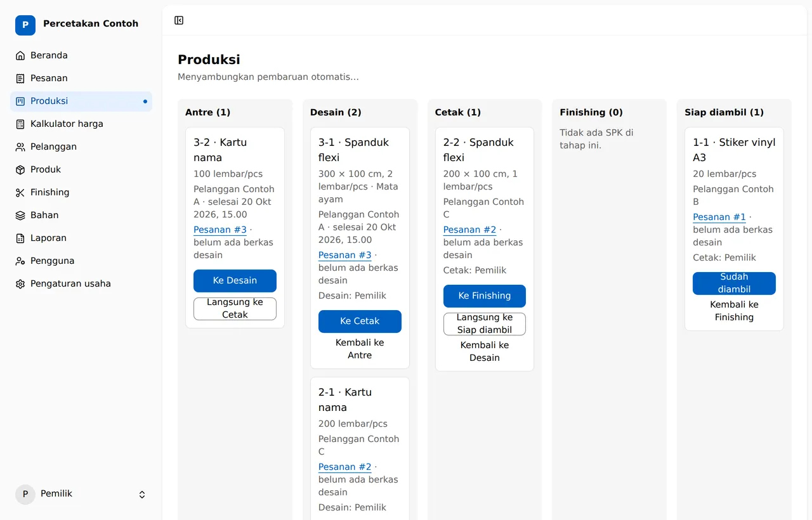812x520 pixels.
Task: Mark Stiker vinyl A3 as Sudah diambil
Action: (x=734, y=283)
